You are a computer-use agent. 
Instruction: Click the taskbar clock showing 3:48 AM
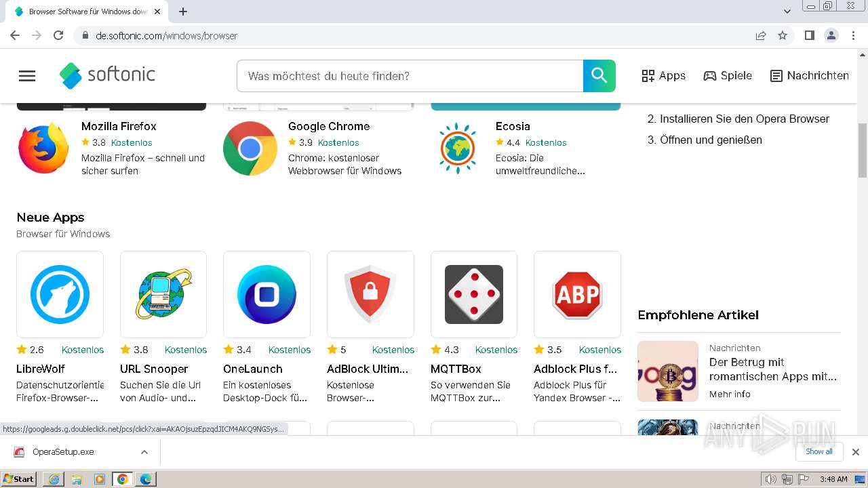tap(833, 479)
